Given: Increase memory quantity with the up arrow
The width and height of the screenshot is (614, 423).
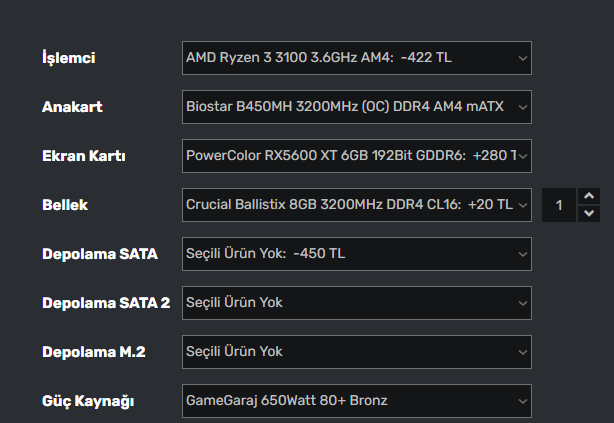Looking at the screenshot, I should [589, 196].
